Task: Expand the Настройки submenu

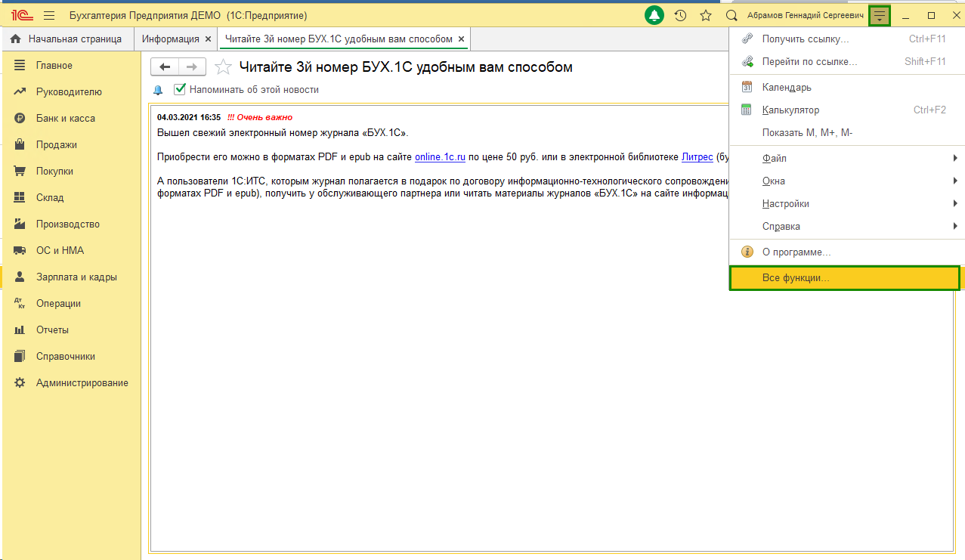Action: click(847, 204)
